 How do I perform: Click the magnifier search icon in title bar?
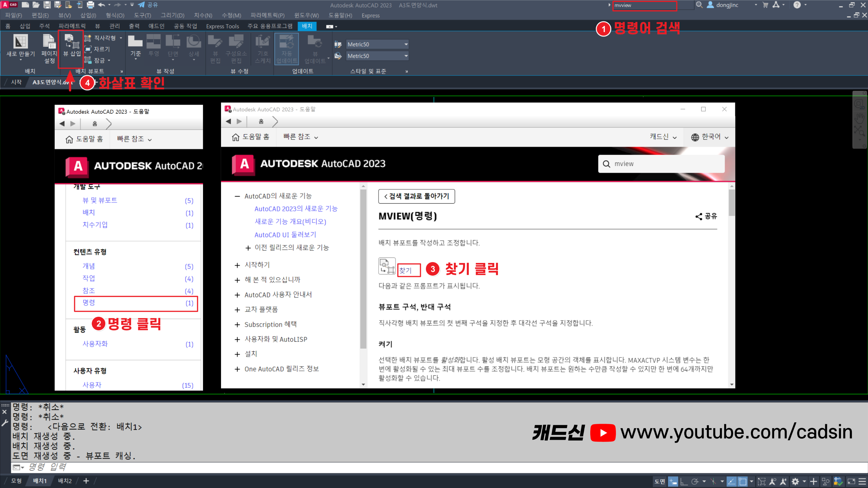pyautogui.click(x=699, y=5)
